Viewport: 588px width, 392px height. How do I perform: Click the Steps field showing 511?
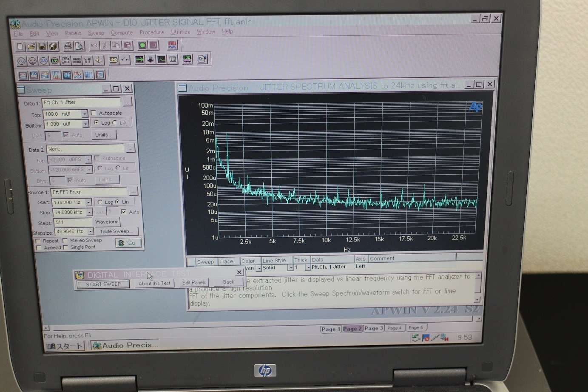pos(73,222)
